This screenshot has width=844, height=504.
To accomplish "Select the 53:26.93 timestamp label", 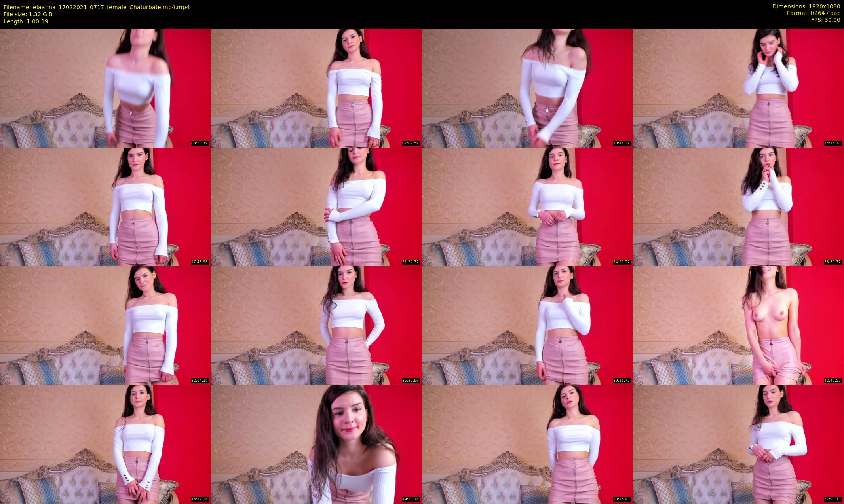I will 622,499.
